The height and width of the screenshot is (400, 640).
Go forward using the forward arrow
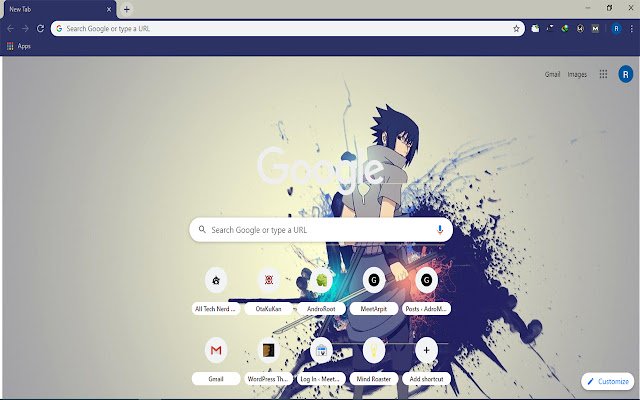tap(25, 29)
